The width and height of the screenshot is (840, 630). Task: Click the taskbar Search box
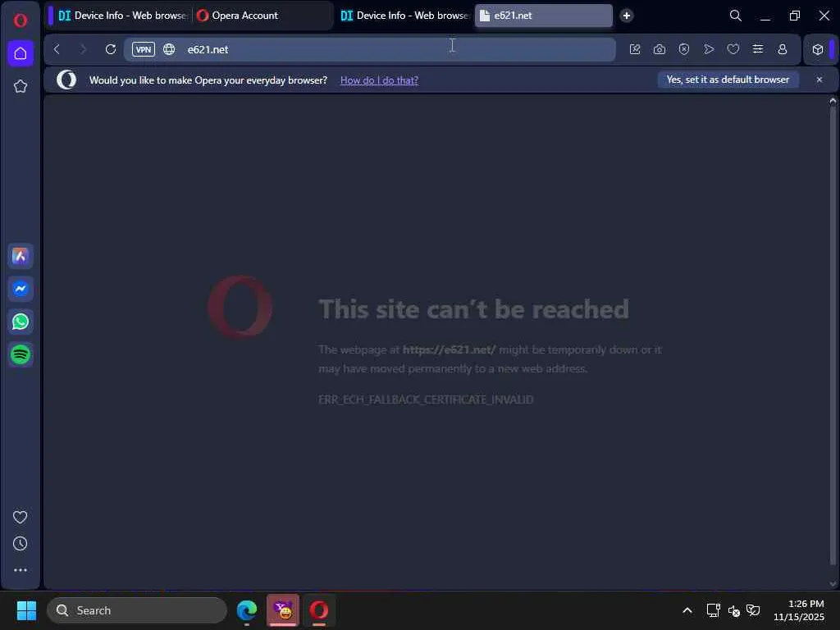click(x=137, y=610)
